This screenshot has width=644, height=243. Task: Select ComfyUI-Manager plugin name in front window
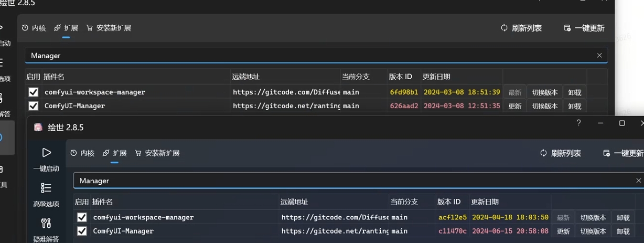(123, 231)
